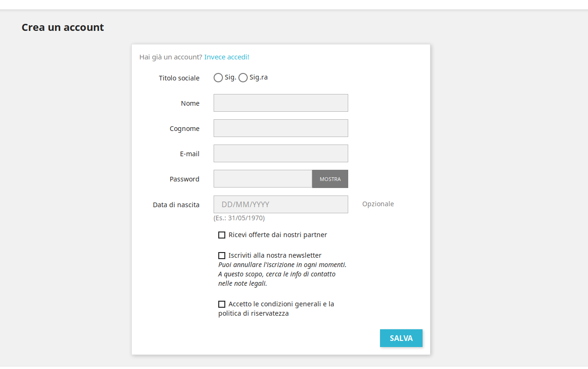
Task: Click the MOSTRA password button
Action: pos(330,179)
